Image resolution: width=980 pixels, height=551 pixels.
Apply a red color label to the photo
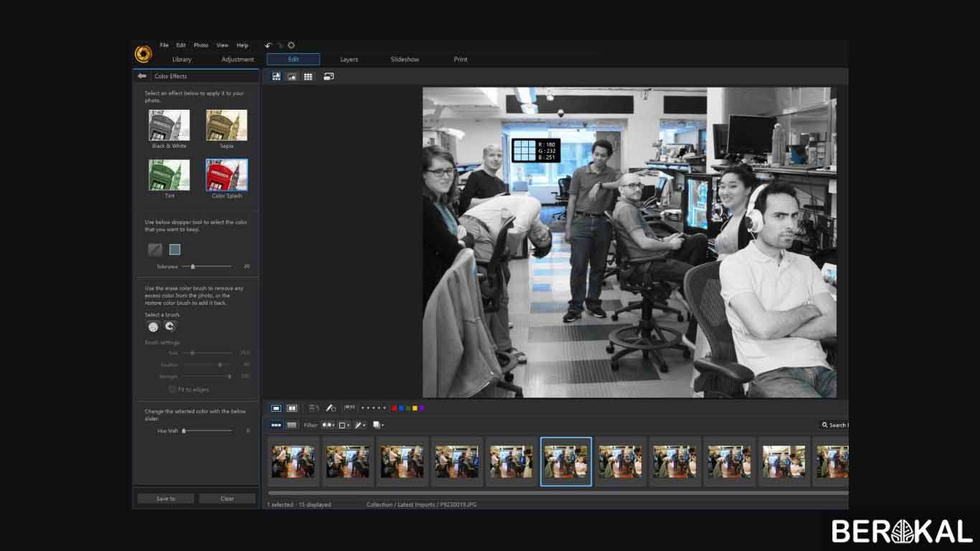[x=393, y=408]
